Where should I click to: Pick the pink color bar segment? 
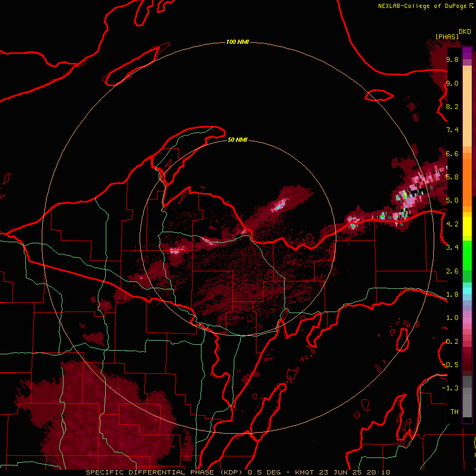click(467, 321)
